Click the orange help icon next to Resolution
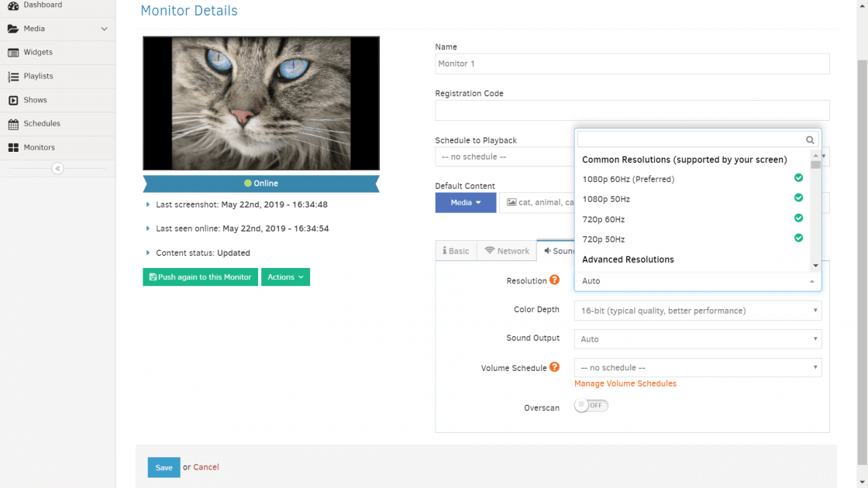The height and width of the screenshot is (488, 868). [555, 280]
